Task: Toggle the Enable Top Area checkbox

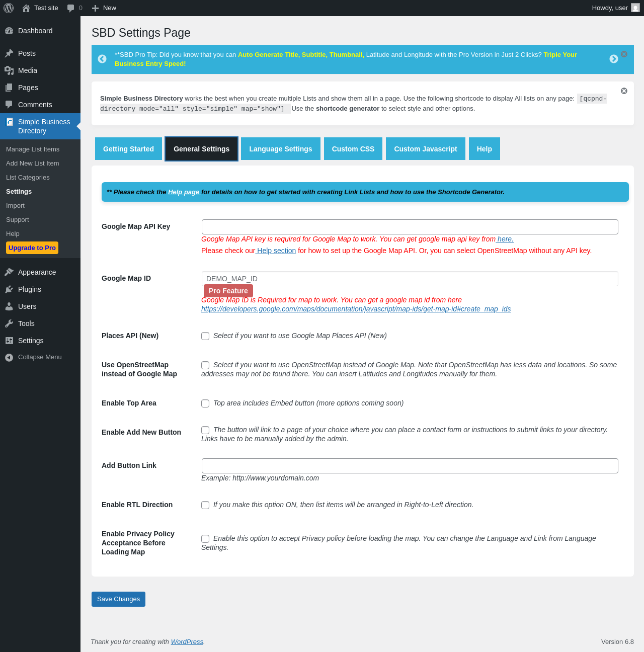Action: 205,403
